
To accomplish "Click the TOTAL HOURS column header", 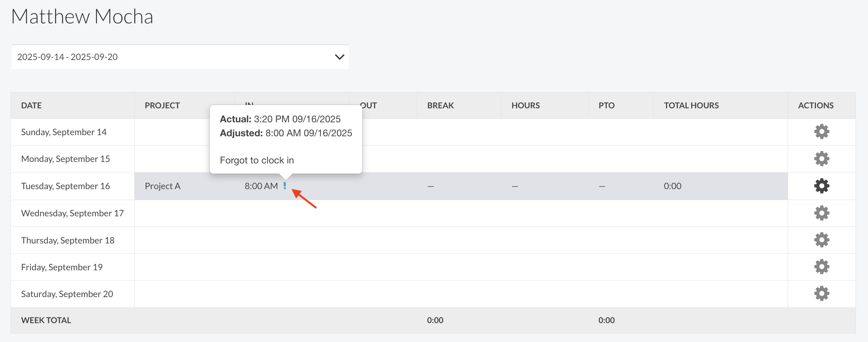I will pos(691,106).
